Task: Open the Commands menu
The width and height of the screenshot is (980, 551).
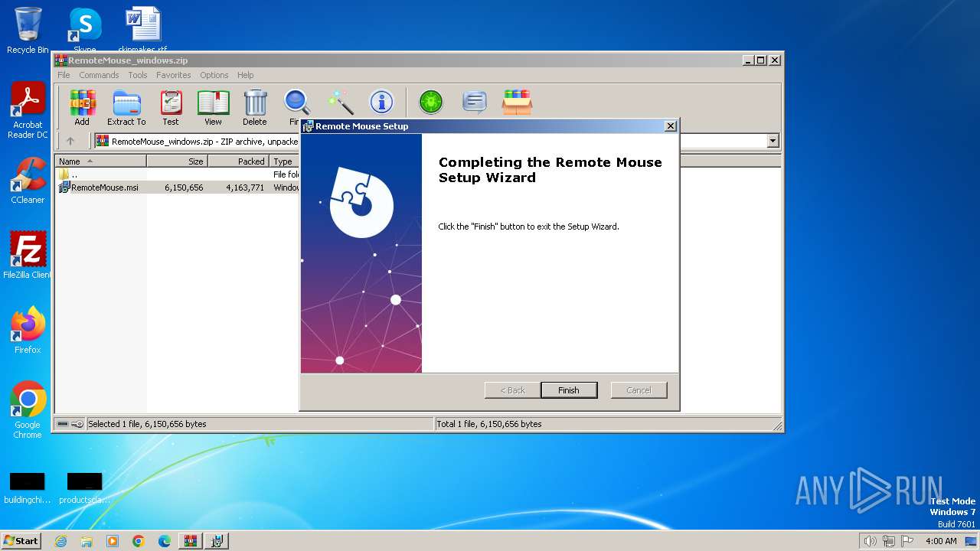Action: [99, 75]
